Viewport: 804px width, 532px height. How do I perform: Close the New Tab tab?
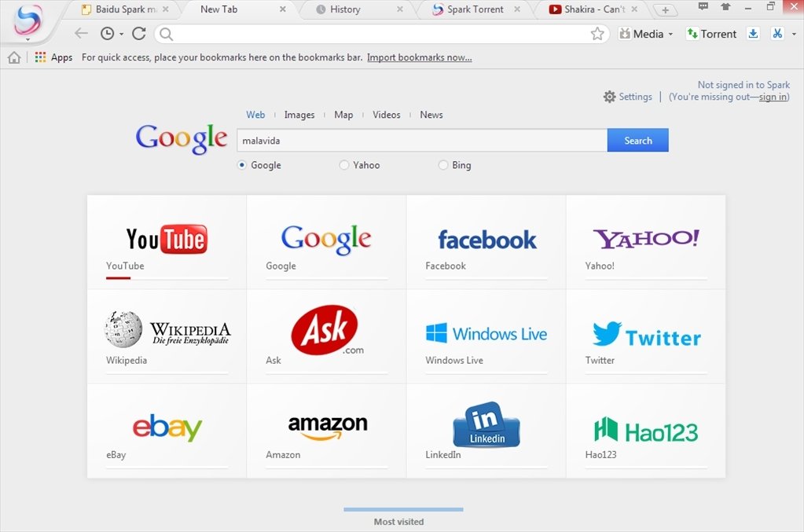pos(282,9)
